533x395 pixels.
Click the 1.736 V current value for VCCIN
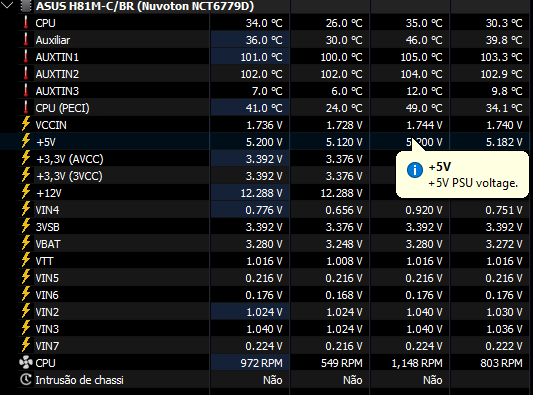point(264,125)
